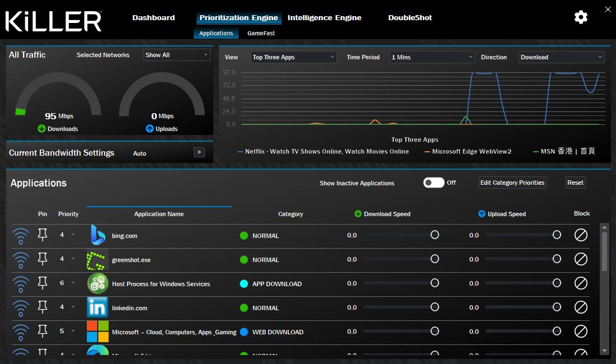Pin the bing.com application
The height and width of the screenshot is (364, 616).
point(43,235)
